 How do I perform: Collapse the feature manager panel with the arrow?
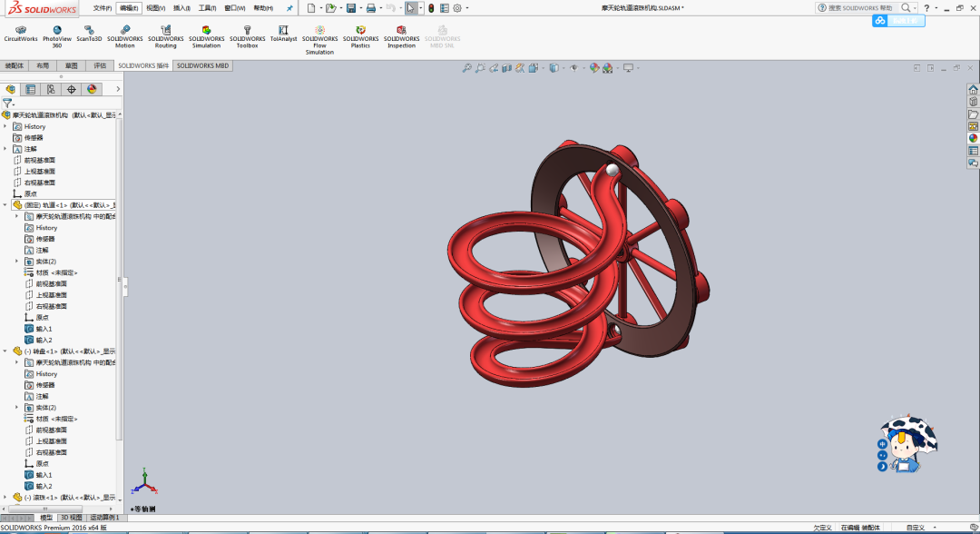[116, 89]
